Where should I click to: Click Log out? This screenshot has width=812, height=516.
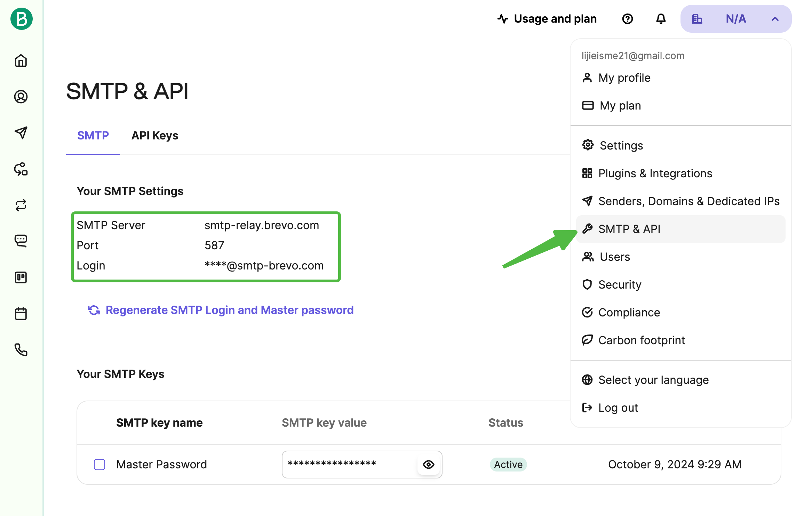coord(680,408)
